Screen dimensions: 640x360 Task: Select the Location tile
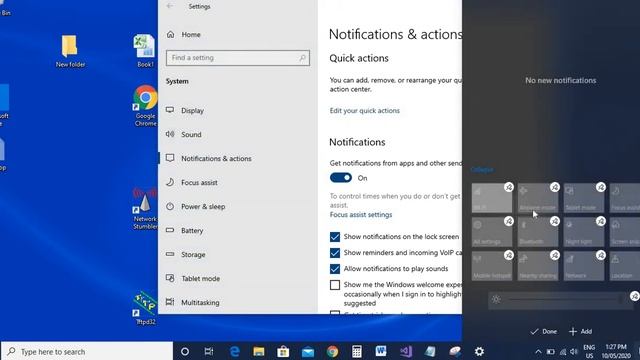click(625, 266)
